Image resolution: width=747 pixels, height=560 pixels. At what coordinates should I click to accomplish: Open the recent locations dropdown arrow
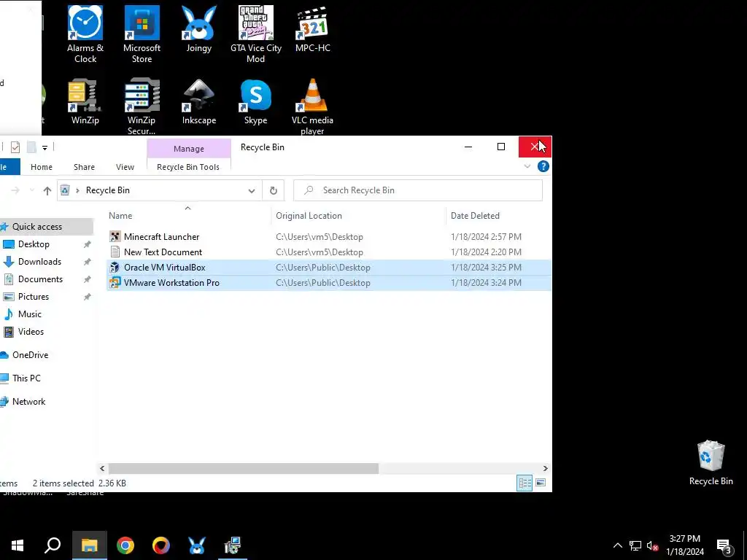point(32,190)
